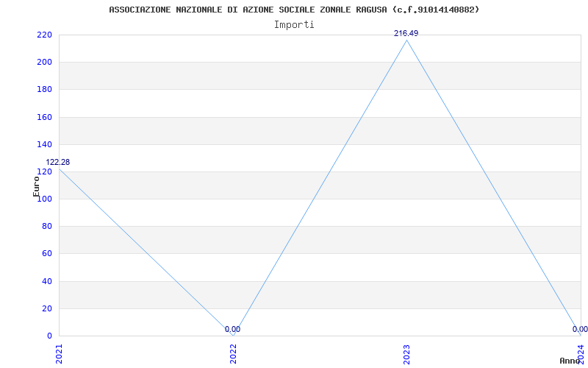Click the 80 y-axis tick
588x368 pixels.
(46, 227)
